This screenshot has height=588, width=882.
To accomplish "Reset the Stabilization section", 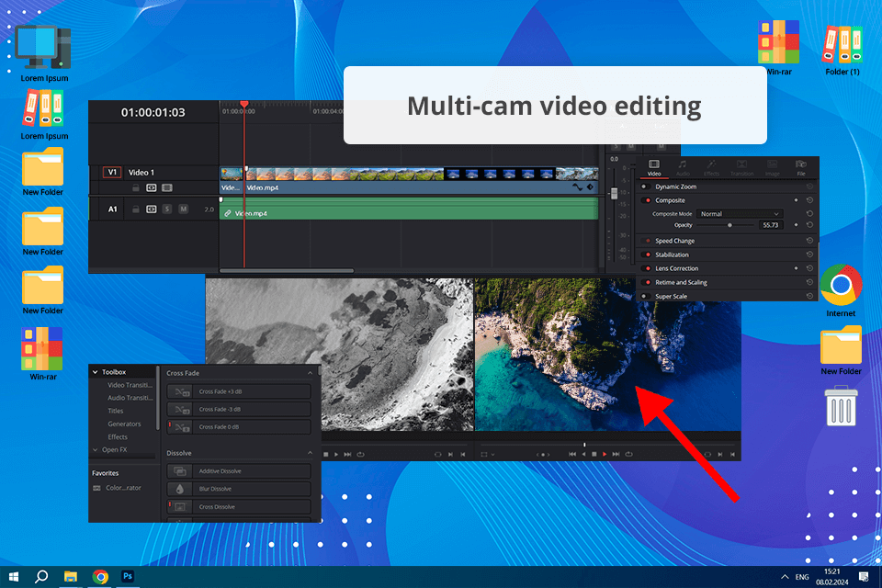I will 809,254.
